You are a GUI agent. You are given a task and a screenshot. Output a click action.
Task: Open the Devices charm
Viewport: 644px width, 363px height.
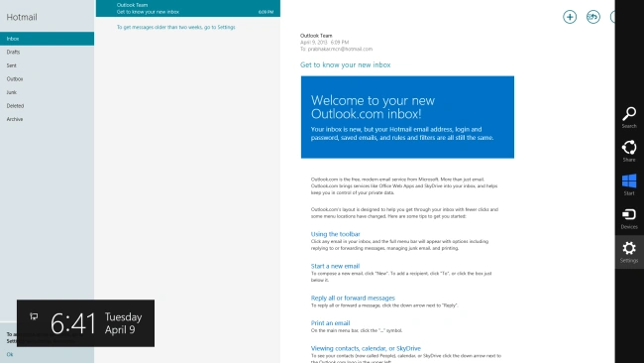pyautogui.click(x=629, y=218)
